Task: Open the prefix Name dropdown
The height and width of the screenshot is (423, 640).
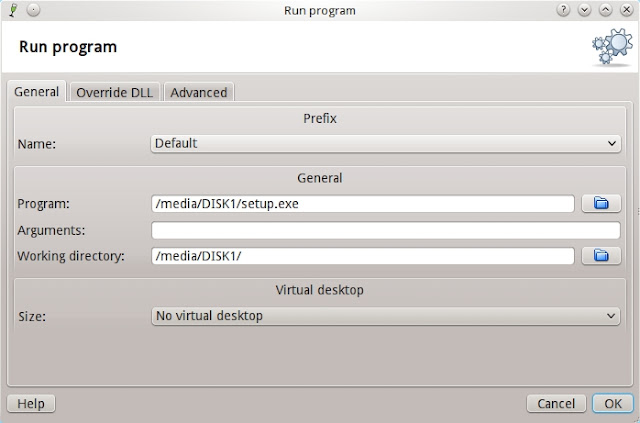Action: [386, 144]
